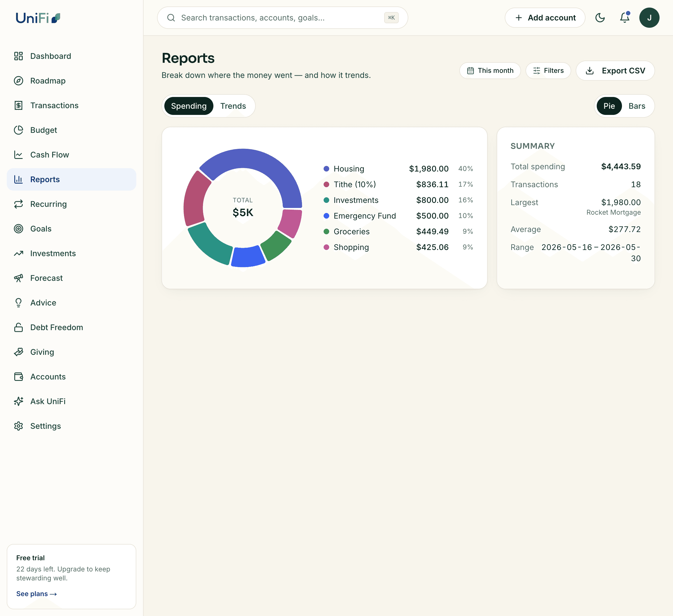This screenshot has width=673, height=616.
Task: Click the Settings gear icon
Action: (x=18, y=426)
